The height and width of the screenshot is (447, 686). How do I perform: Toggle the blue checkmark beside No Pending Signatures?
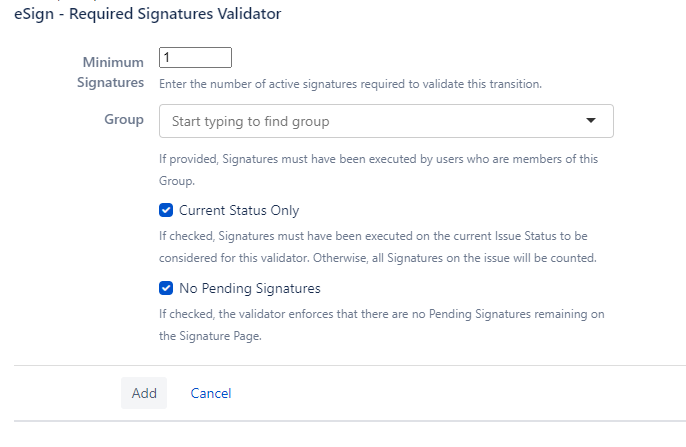(x=167, y=289)
